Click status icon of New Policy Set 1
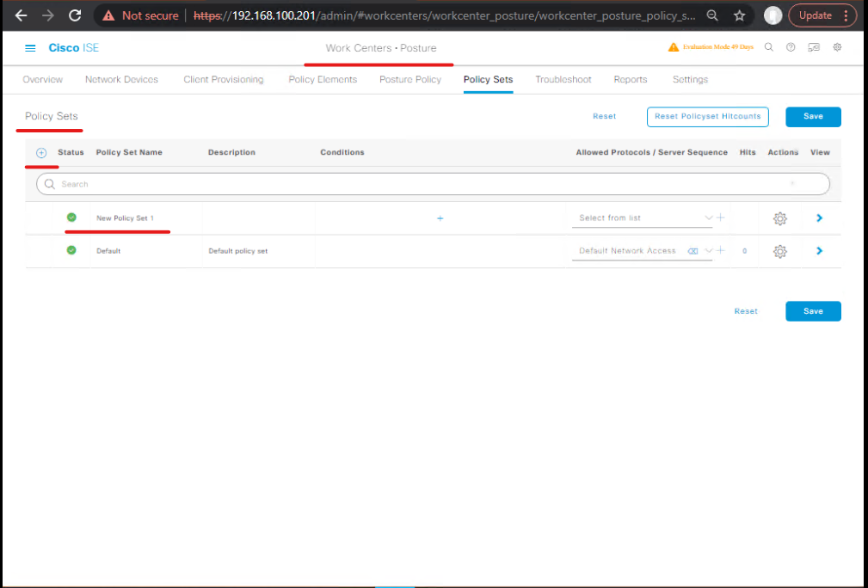 (71, 217)
